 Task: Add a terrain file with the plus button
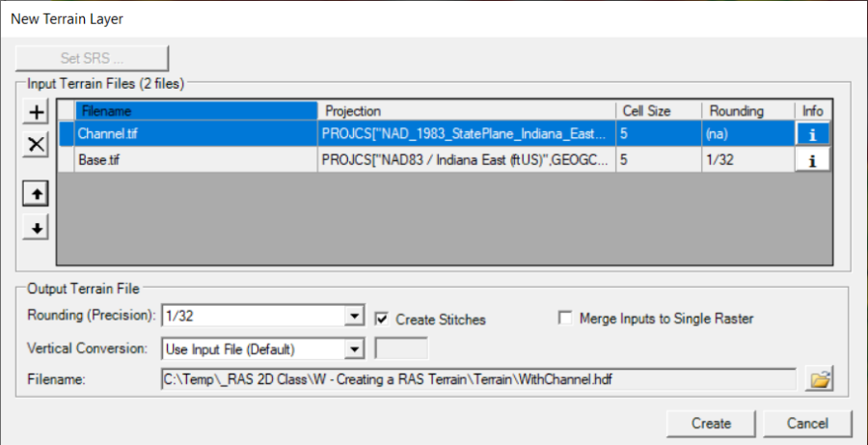pyautogui.click(x=37, y=113)
